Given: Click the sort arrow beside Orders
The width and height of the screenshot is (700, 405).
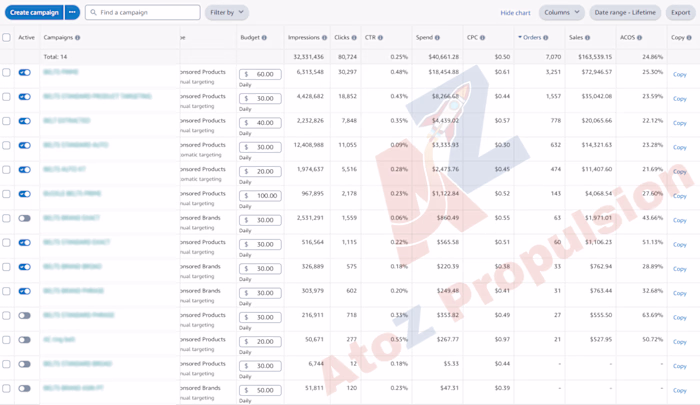Looking at the screenshot, I should pos(520,38).
